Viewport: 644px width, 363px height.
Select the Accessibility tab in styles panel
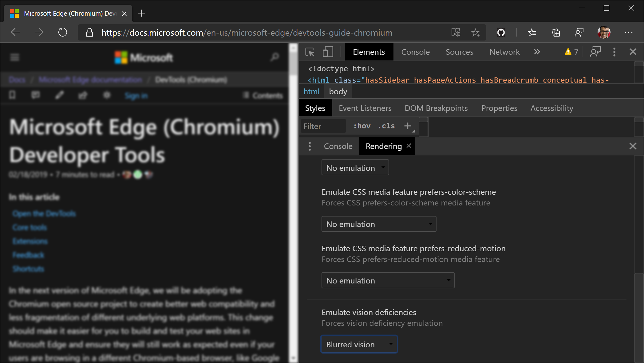pos(551,108)
